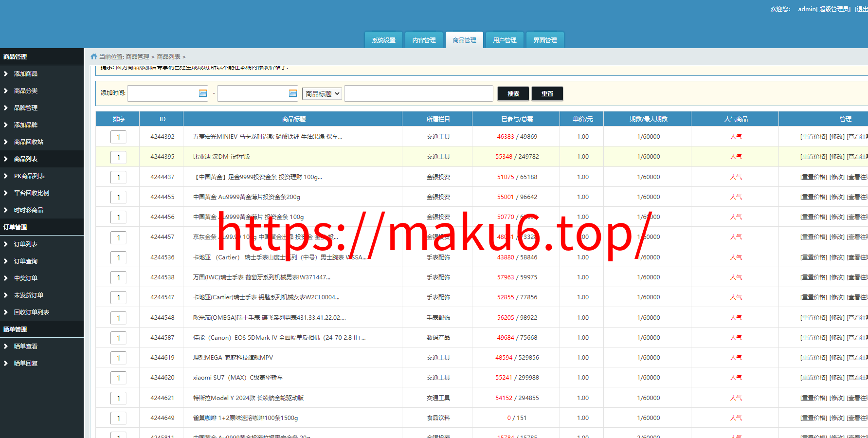The image size is (868, 438).
Task: Click the 搜索 search button
Action: (x=513, y=93)
